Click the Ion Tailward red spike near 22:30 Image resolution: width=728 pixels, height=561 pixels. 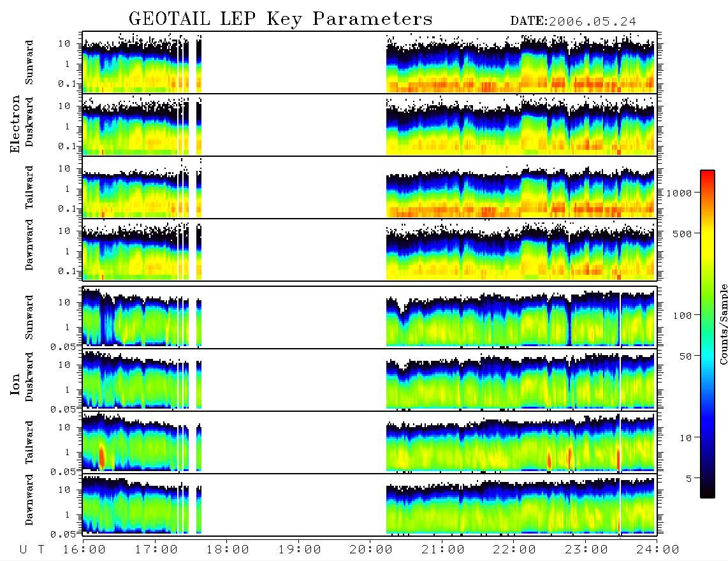coord(550,461)
